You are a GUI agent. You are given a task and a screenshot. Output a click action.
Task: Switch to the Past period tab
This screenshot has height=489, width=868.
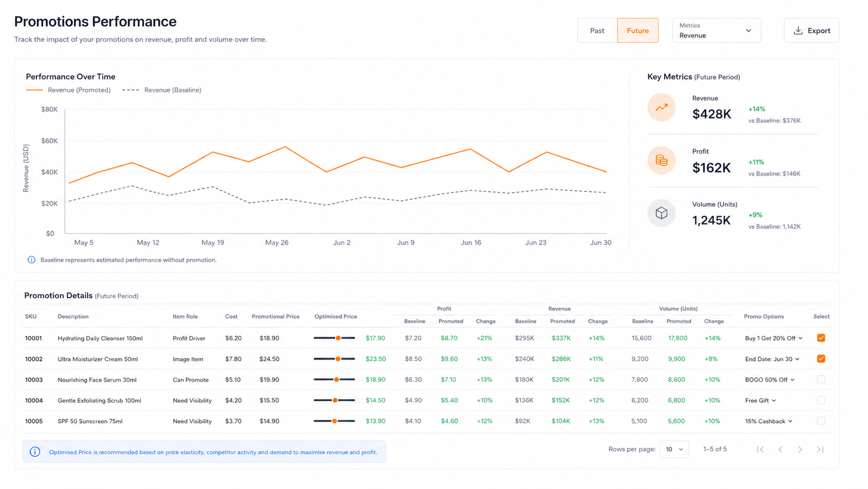click(x=597, y=31)
